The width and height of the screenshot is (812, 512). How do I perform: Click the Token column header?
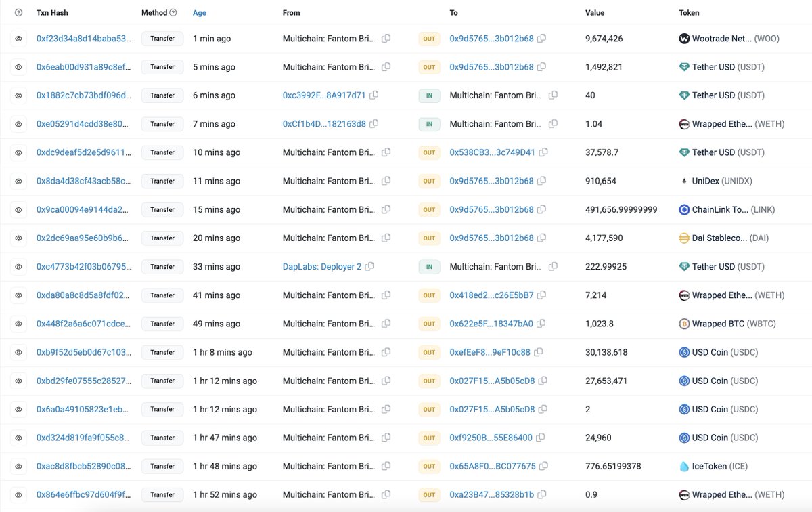[689, 12]
